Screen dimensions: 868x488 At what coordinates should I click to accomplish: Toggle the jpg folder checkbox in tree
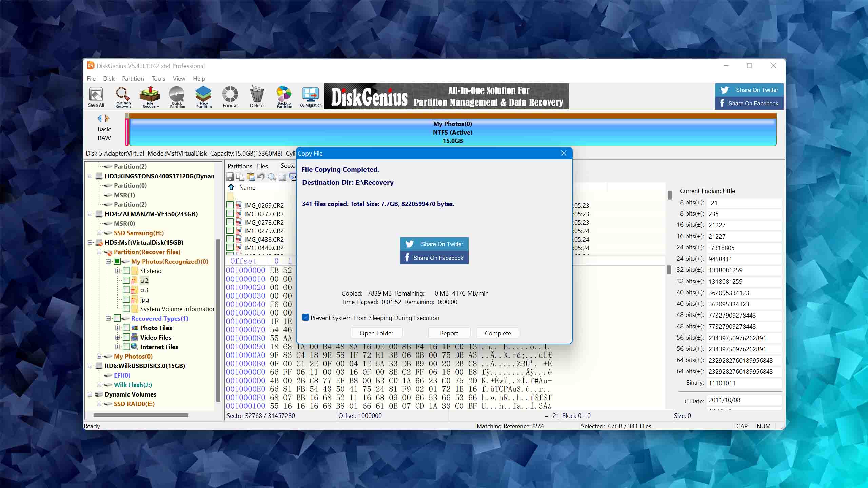tap(126, 299)
